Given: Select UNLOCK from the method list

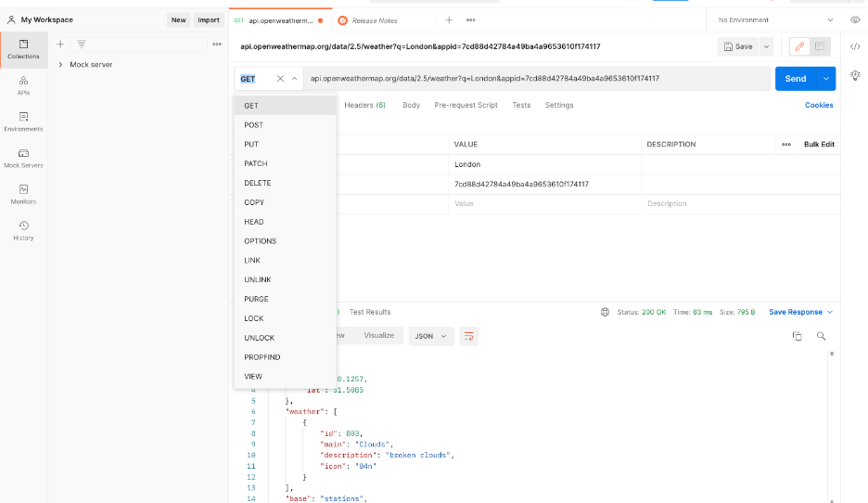Looking at the screenshot, I should tap(285, 338).
